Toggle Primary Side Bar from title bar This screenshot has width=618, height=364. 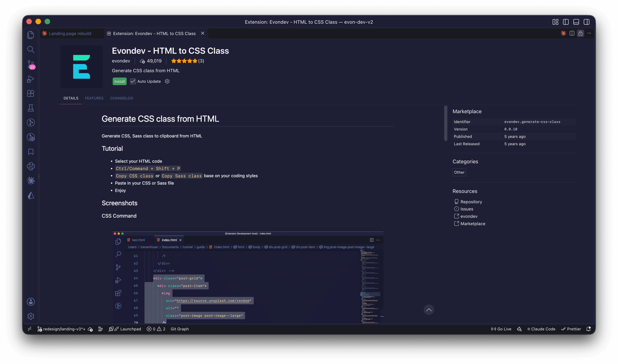[x=566, y=22]
